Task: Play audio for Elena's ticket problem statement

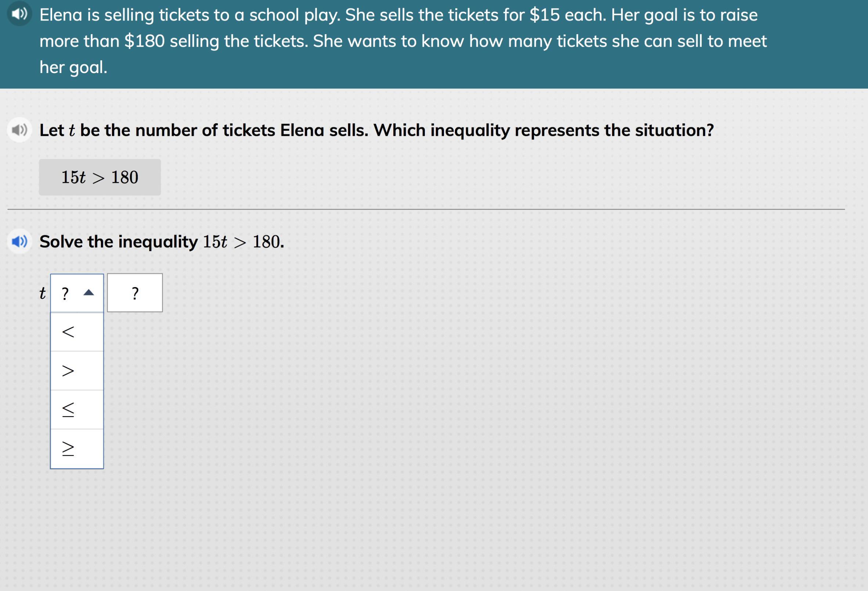Action: [x=19, y=14]
